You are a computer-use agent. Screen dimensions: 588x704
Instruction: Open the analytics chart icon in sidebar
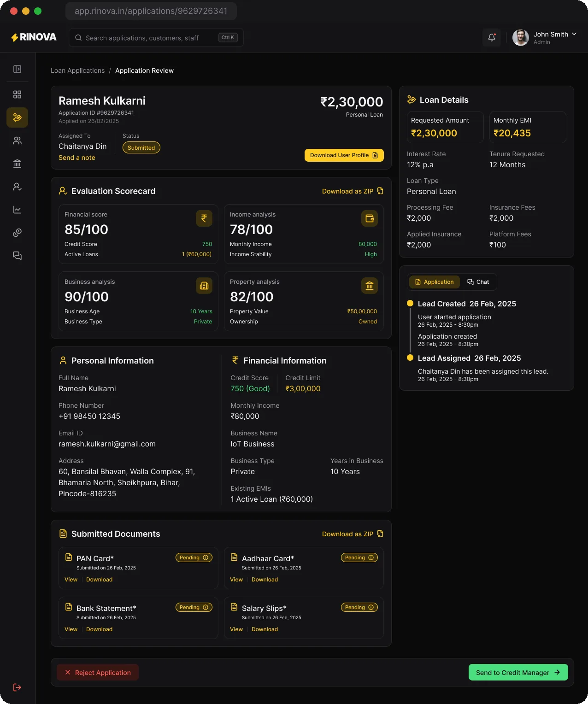17,210
